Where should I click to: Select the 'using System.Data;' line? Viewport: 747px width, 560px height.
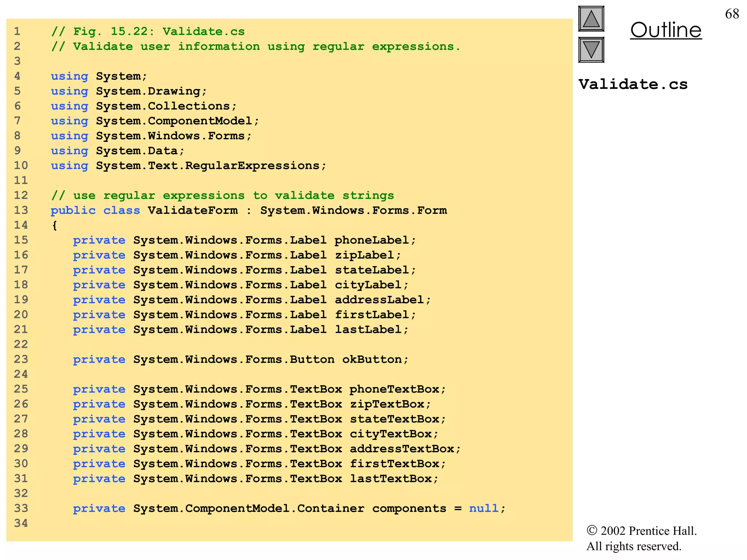[117, 151]
